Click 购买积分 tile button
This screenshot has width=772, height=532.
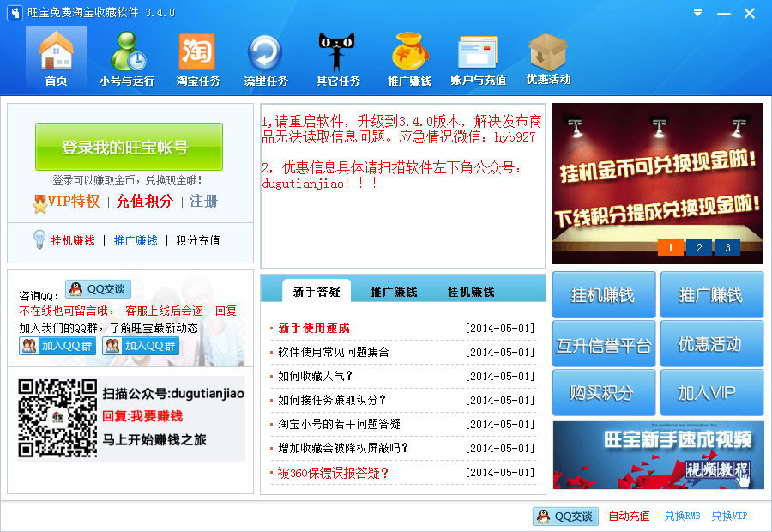tap(604, 393)
